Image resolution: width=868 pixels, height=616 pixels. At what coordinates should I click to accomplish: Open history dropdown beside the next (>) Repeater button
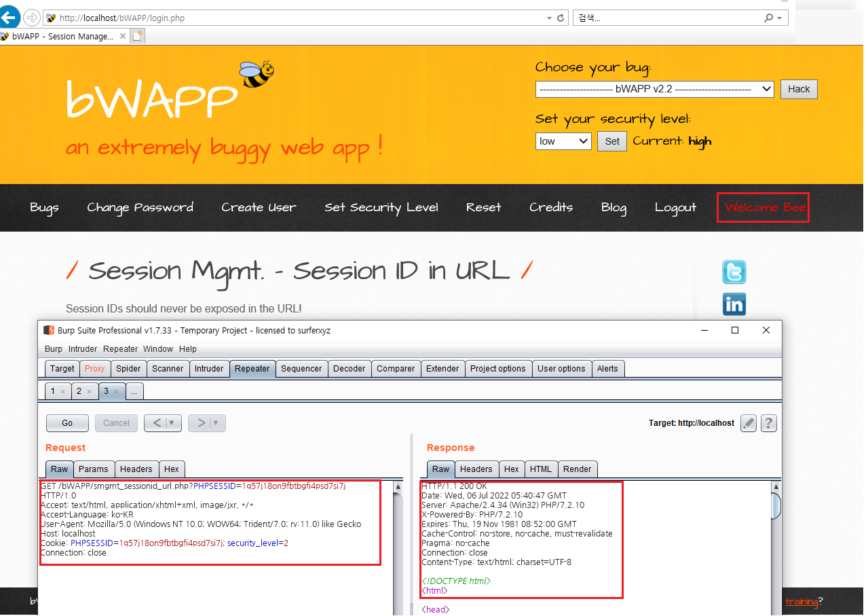tap(215, 423)
